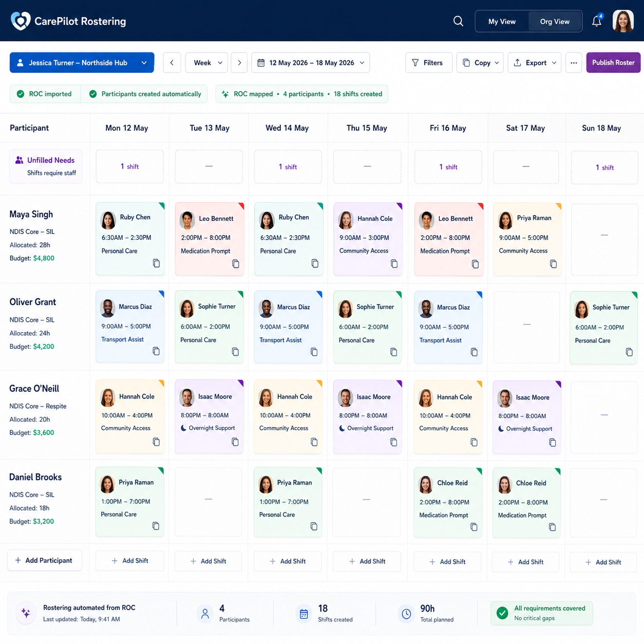Click Maya Singh's $4,800 budget value
The width and height of the screenshot is (644, 644).
[44, 258]
